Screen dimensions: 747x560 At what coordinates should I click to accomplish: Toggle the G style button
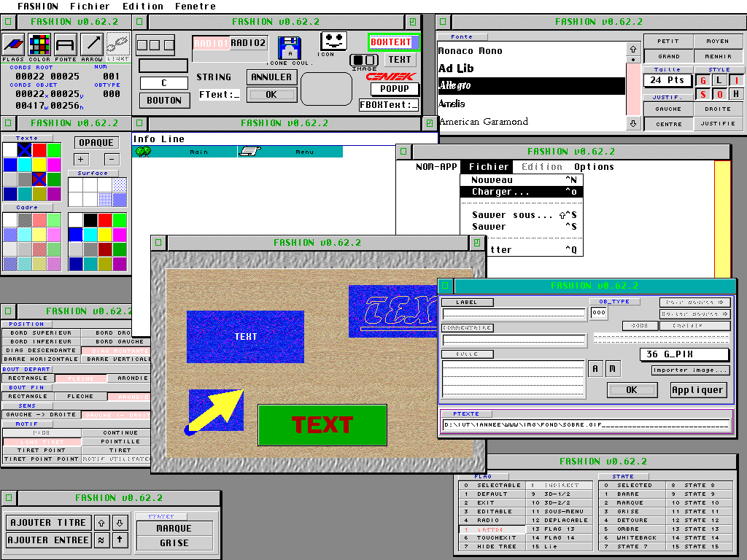pos(703,80)
